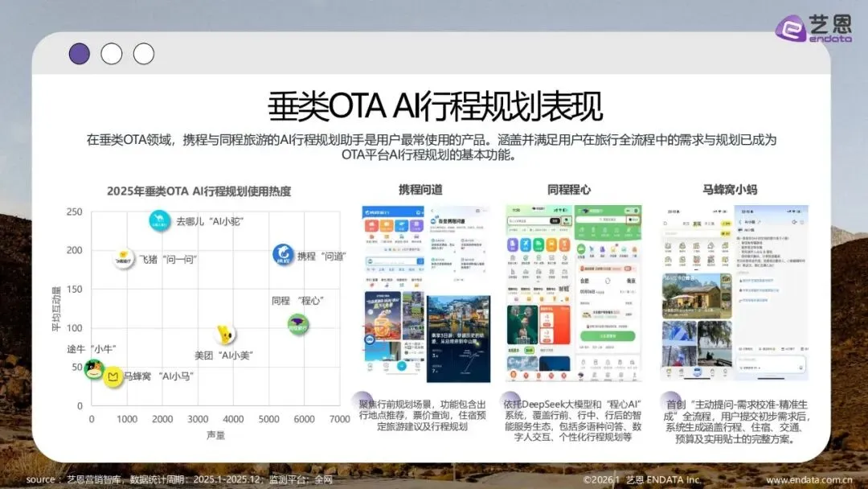Click the Fliggy yellow logo bubble

124,259
